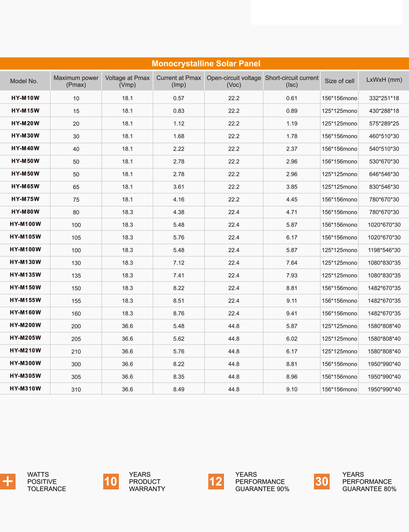Click Years Product Warranty label
409x532 pixels.
pyautogui.click(x=147, y=482)
